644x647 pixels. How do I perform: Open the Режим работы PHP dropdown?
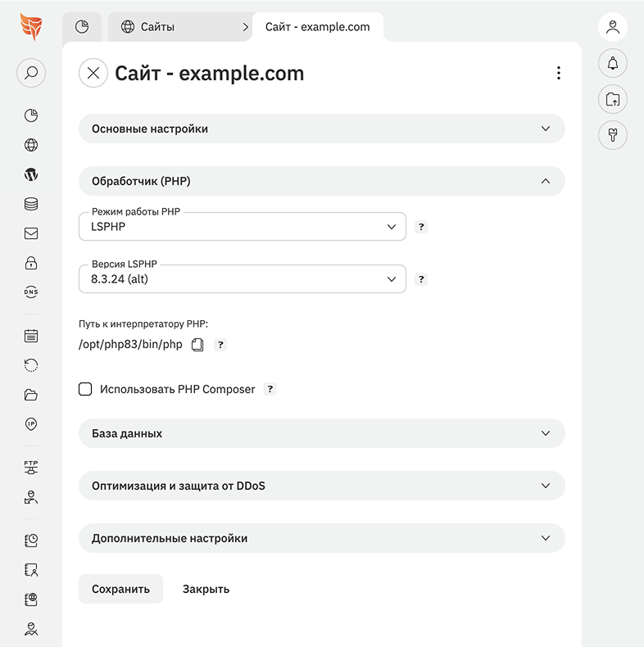pos(243,227)
